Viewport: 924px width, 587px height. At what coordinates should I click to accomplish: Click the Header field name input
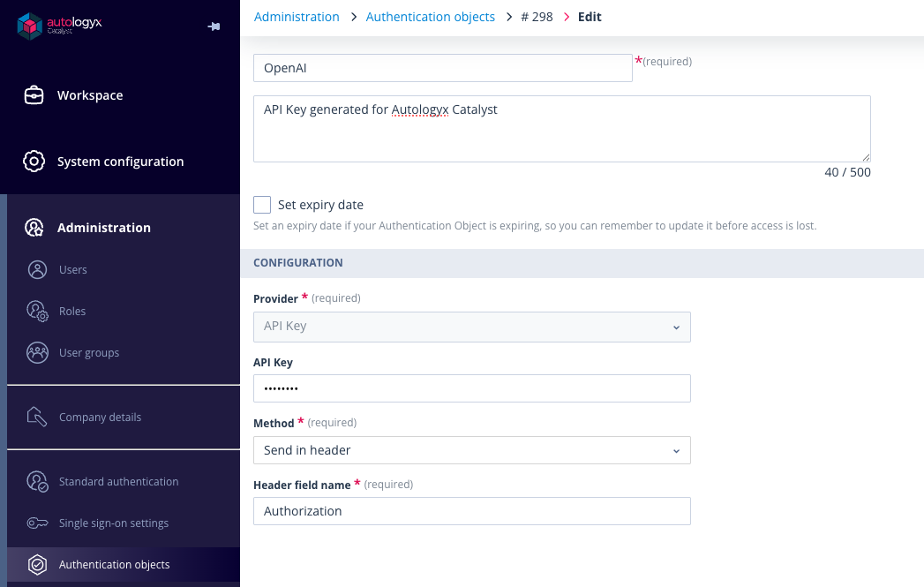(472, 511)
